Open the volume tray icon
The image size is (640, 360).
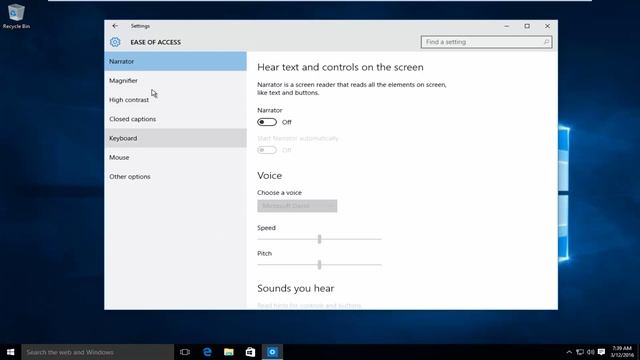(x=591, y=352)
